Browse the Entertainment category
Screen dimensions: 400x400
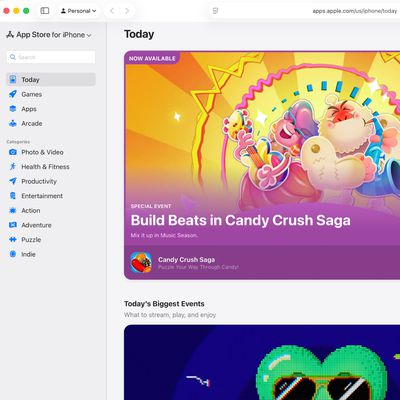click(51, 196)
